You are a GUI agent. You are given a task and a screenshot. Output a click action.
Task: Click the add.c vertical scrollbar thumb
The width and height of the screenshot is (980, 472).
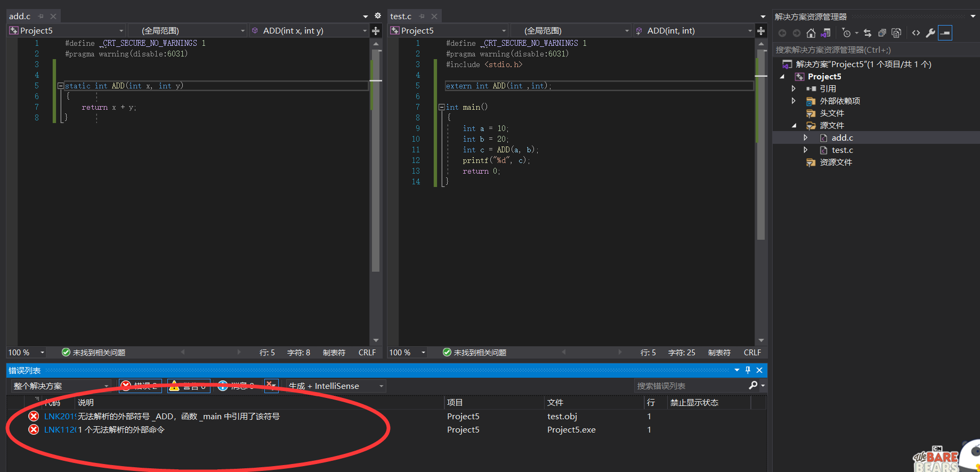click(x=376, y=160)
